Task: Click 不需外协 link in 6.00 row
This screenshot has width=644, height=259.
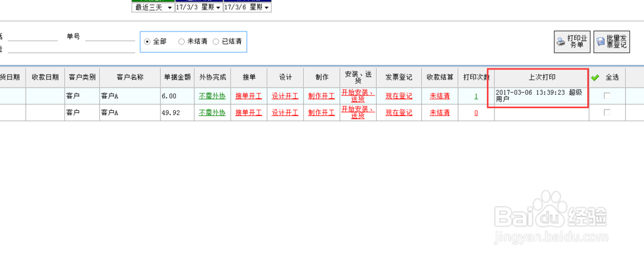Action: point(213,96)
